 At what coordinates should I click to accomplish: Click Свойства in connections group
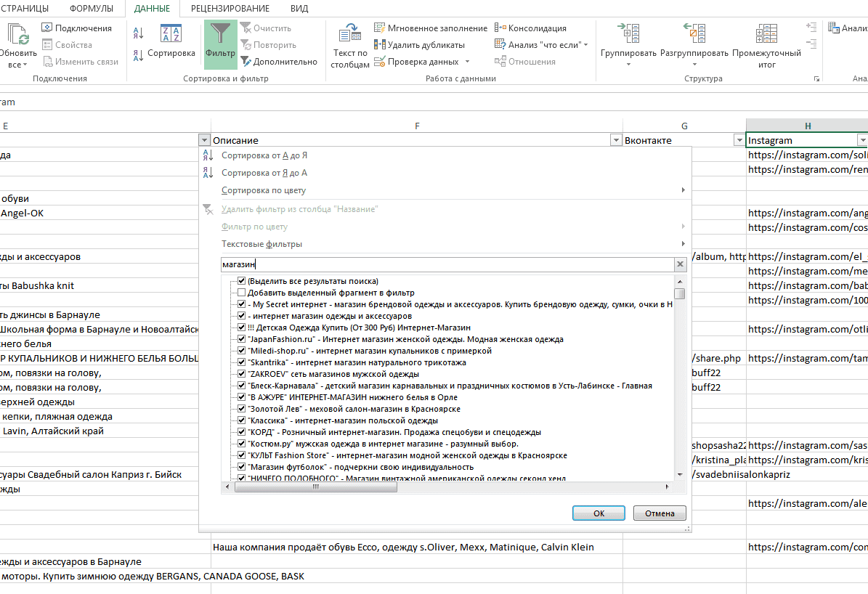[67, 45]
